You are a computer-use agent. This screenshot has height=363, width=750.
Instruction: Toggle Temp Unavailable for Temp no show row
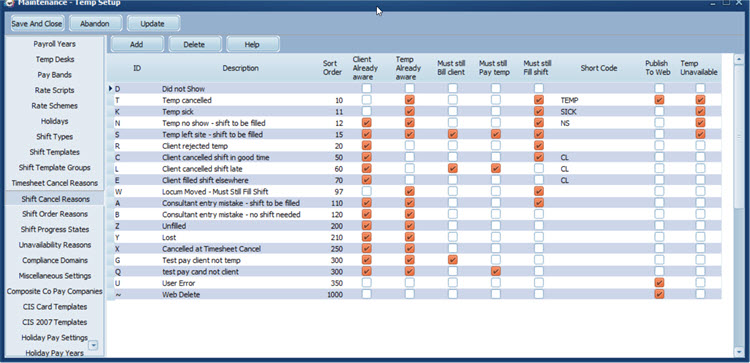pyautogui.click(x=700, y=123)
